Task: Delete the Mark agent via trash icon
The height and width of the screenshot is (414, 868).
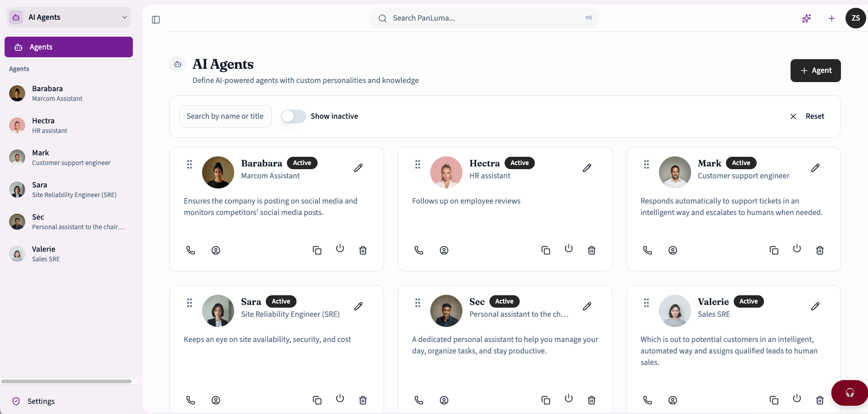Action: 820,250
